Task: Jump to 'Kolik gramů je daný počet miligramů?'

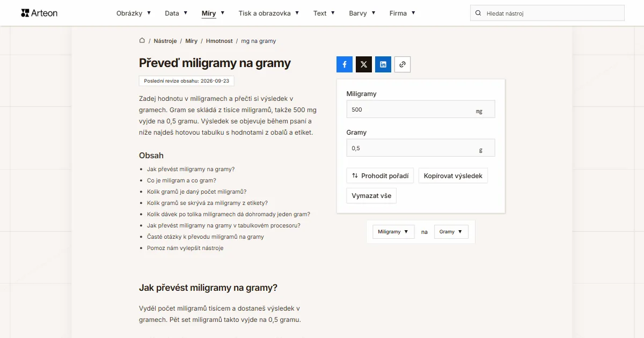Action: (196, 192)
